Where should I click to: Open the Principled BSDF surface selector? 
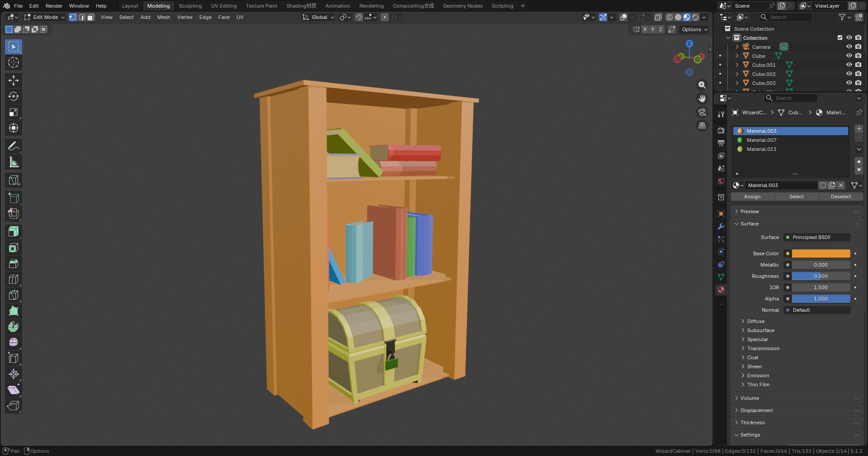point(817,237)
